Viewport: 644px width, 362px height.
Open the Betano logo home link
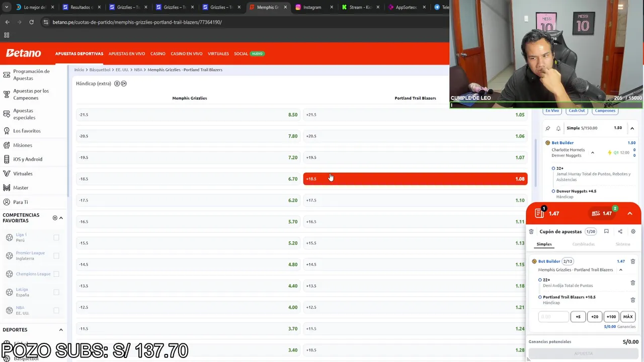click(x=23, y=53)
